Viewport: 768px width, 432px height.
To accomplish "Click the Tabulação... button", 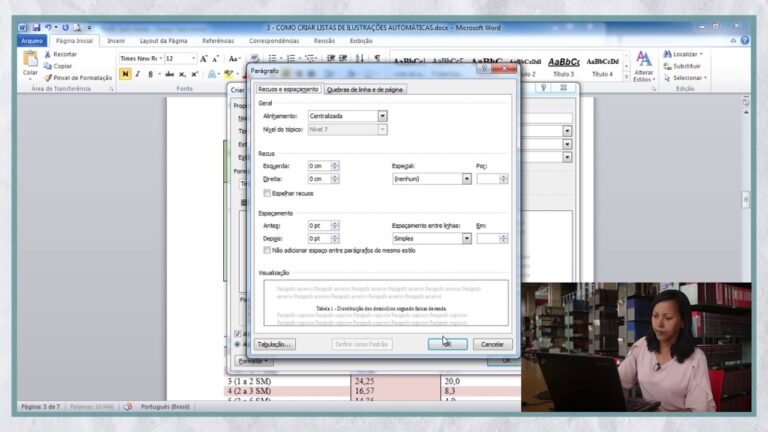I will pyautogui.click(x=274, y=344).
